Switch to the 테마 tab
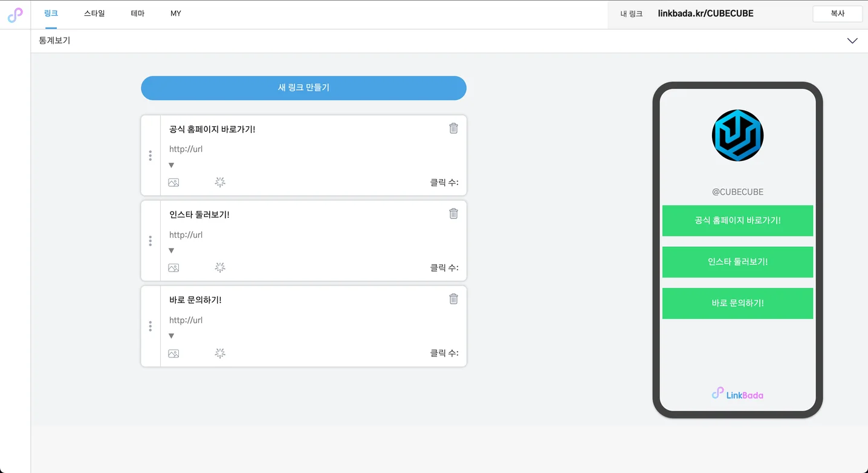This screenshot has height=473, width=868. point(137,13)
